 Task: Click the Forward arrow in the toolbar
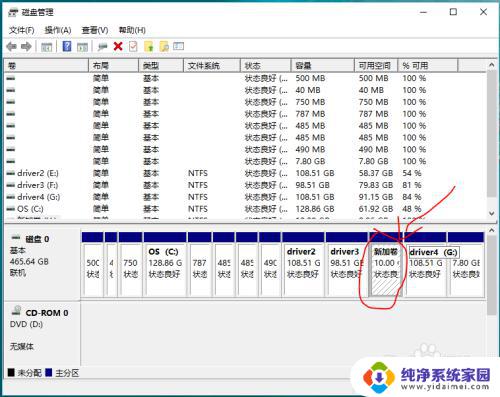coord(26,46)
